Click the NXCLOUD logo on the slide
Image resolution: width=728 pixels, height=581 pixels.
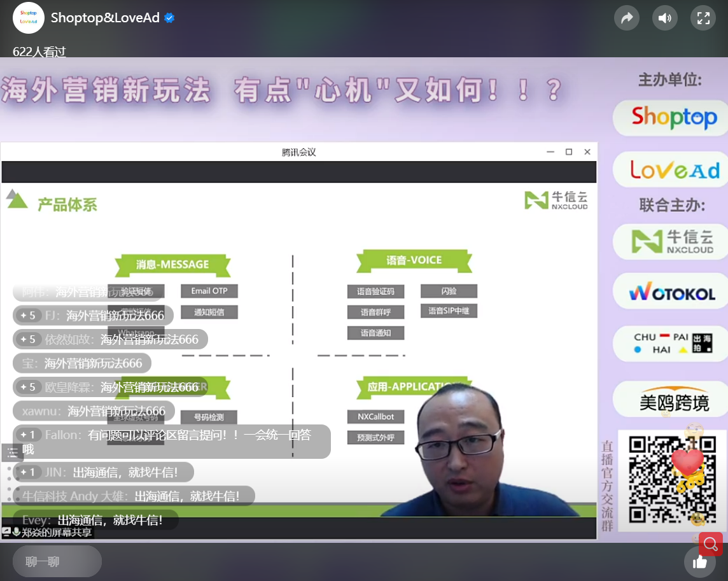pos(556,200)
